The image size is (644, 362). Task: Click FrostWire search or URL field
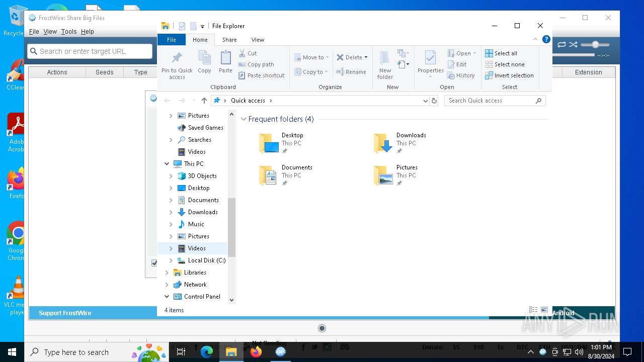click(x=90, y=51)
